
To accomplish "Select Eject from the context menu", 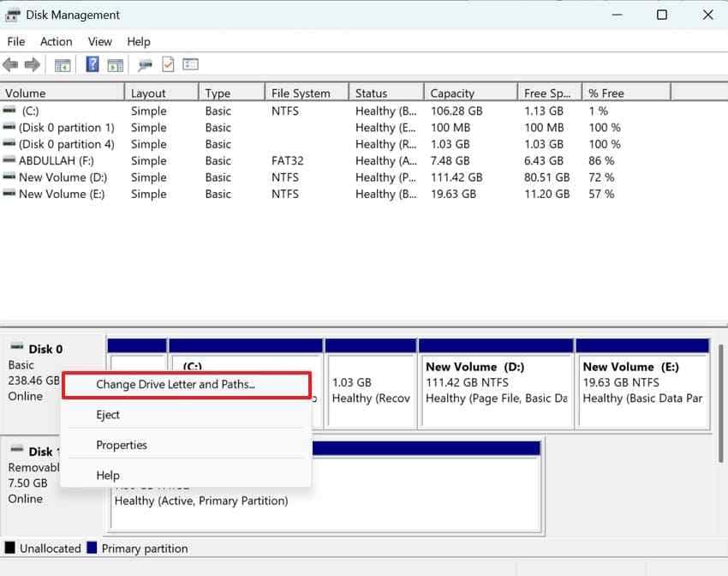I will 187,415.
